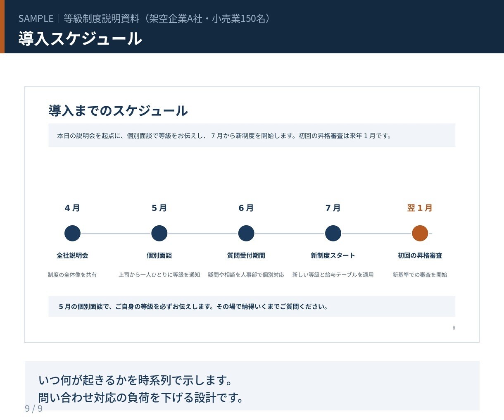Click the 新制度スタート step title
The image size is (504, 420).
tap(333, 255)
